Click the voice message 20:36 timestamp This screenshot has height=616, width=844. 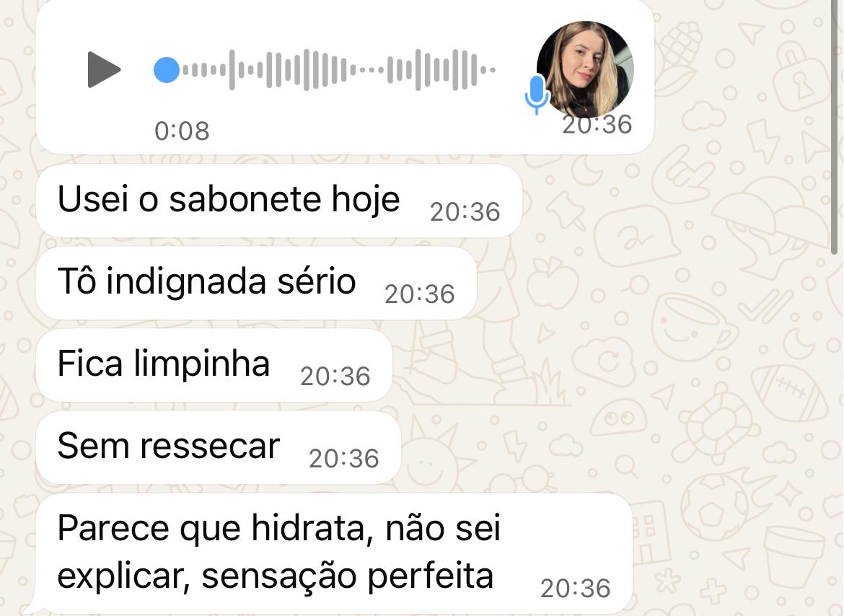(x=597, y=125)
